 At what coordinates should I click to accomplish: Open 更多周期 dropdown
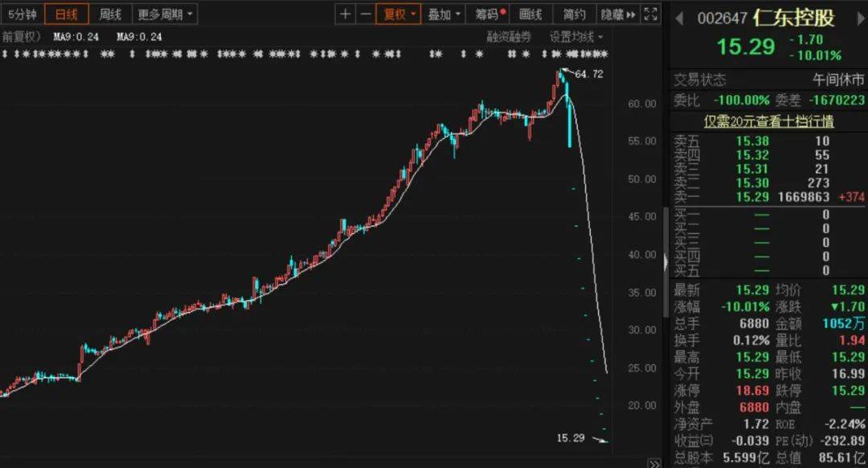[165, 14]
